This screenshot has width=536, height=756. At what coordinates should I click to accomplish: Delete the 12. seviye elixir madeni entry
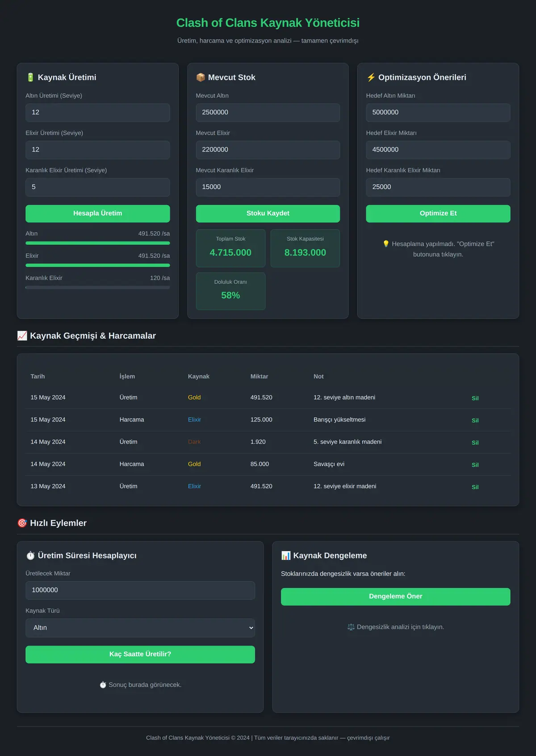[475, 487]
